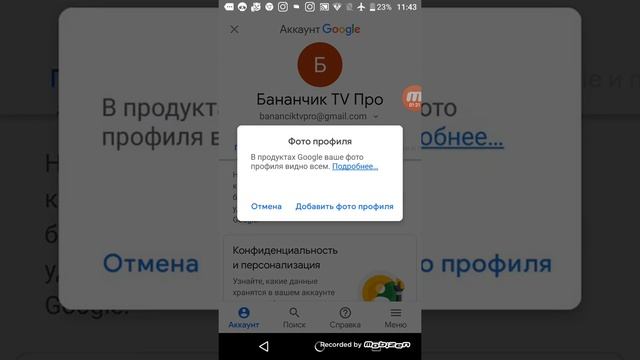Image resolution: width=640 pixels, height=360 pixels.
Task: Choose "Добавить фото профиля" in the dialog
Action: tap(344, 207)
